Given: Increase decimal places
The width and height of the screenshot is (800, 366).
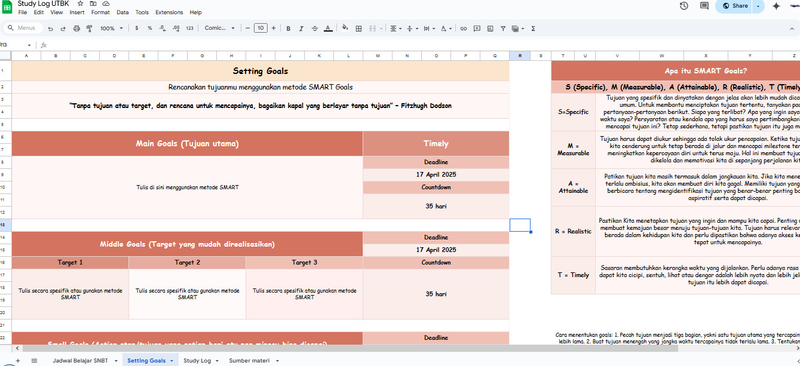Looking at the screenshot, I should pos(176,29).
